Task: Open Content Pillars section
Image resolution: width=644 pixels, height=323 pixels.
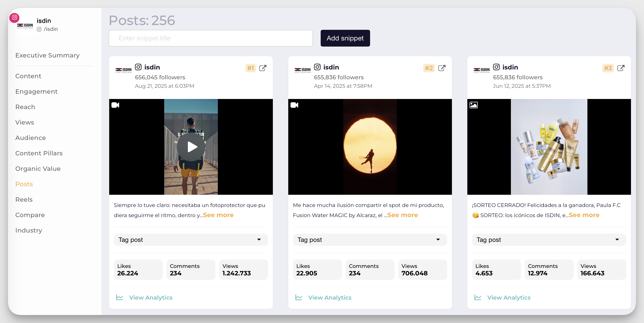Action: click(x=39, y=153)
